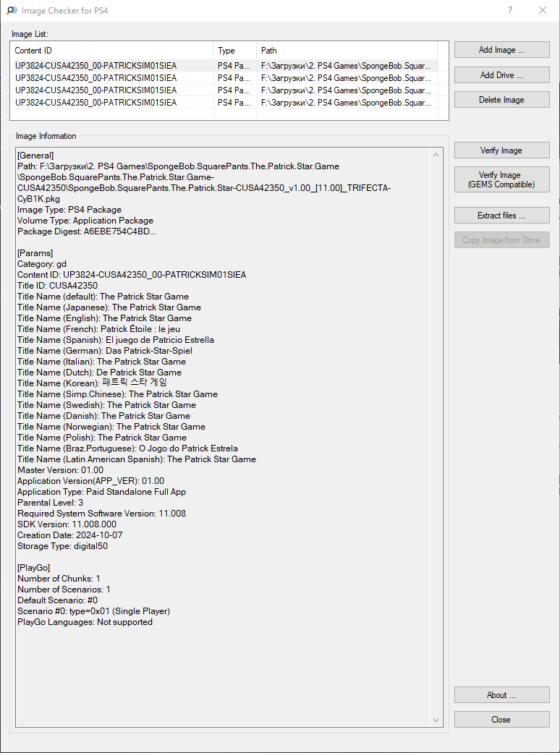The height and width of the screenshot is (753, 560).
Task: Click the Verify Image button
Action: (502, 150)
